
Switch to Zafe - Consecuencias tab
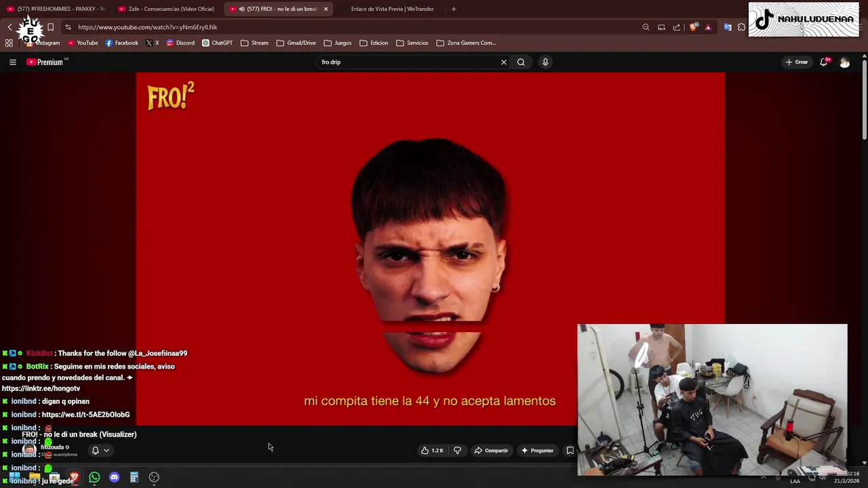pos(166,9)
